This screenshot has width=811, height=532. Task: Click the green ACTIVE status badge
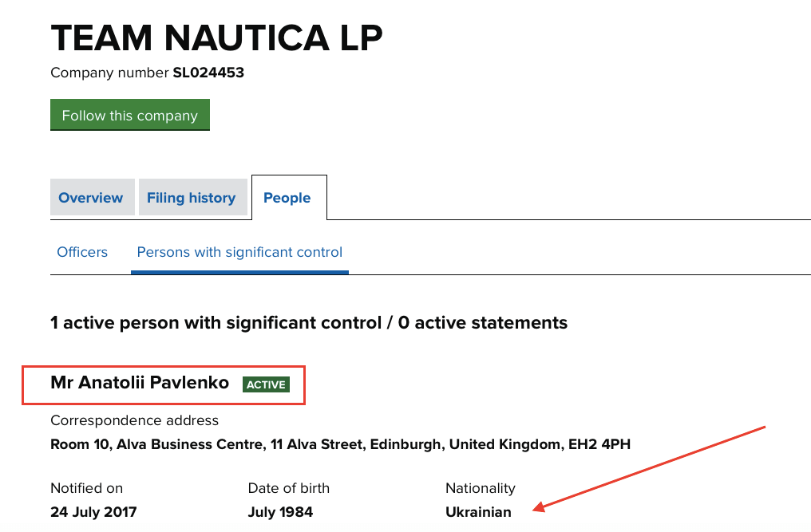coord(266,384)
